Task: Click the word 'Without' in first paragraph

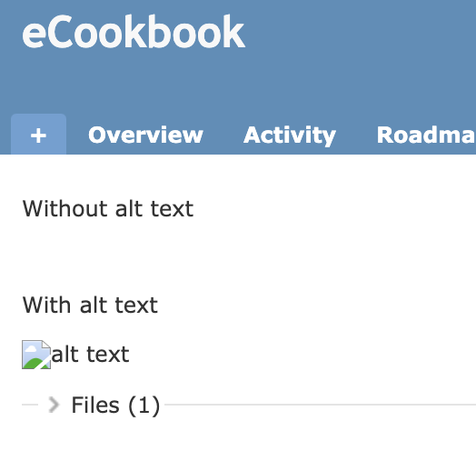Action: pyautogui.click(x=64, y=209)
